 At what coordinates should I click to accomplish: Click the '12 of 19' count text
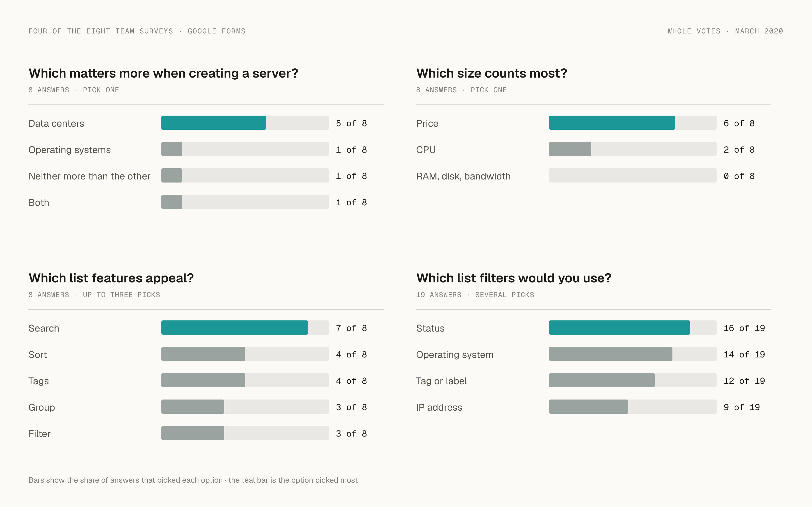[744, 381]
